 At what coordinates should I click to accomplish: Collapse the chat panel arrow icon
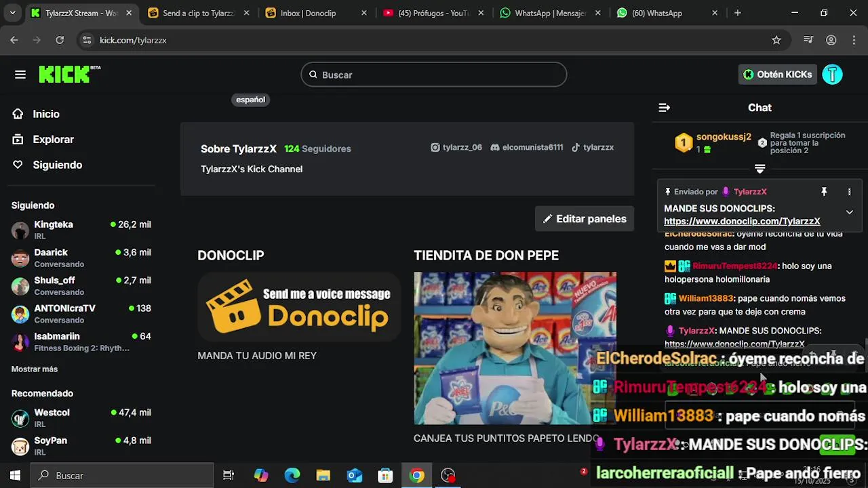click(665, 108)
